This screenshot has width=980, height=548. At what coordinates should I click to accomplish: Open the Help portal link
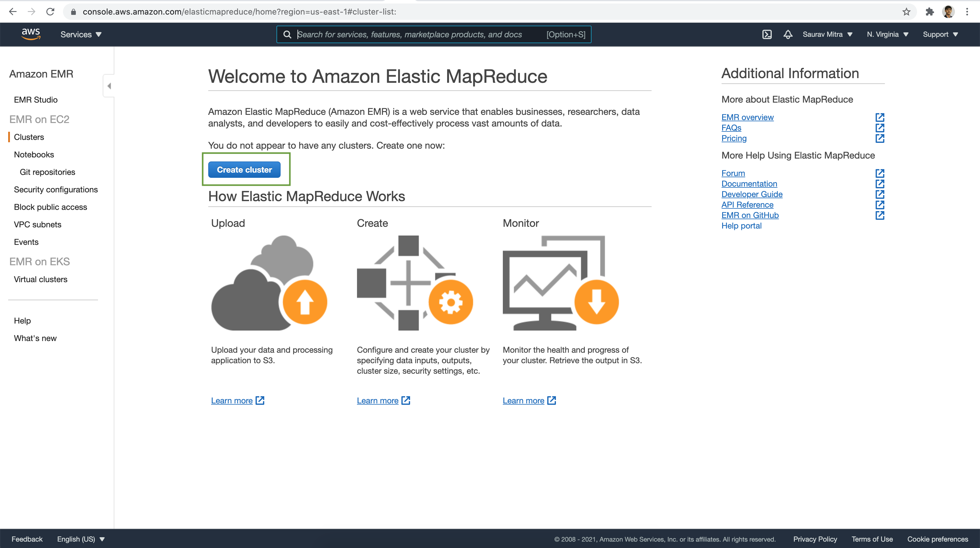point(741,226)
